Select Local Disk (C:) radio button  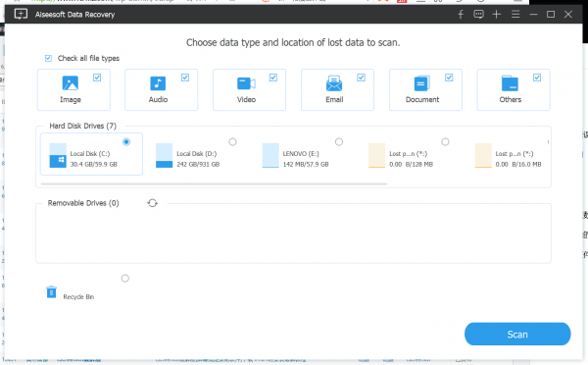[x=126, y=142]
